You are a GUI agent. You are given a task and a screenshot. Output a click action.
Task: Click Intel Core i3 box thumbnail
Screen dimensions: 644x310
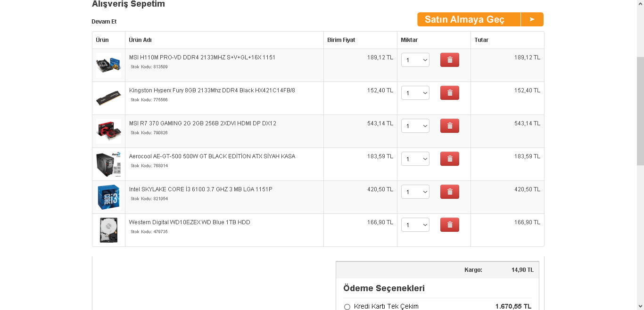click(108, 197)
